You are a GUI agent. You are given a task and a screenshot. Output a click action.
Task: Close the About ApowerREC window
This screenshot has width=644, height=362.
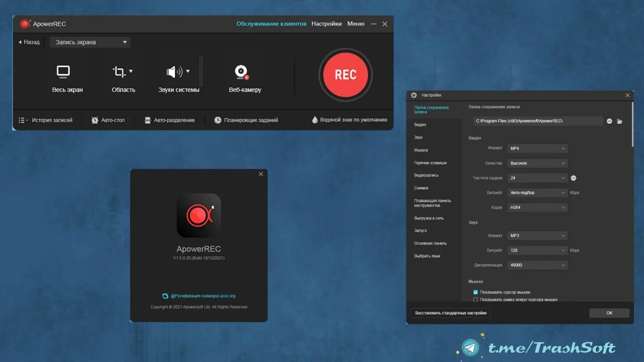pyautogui.click(x=261, y=174)
